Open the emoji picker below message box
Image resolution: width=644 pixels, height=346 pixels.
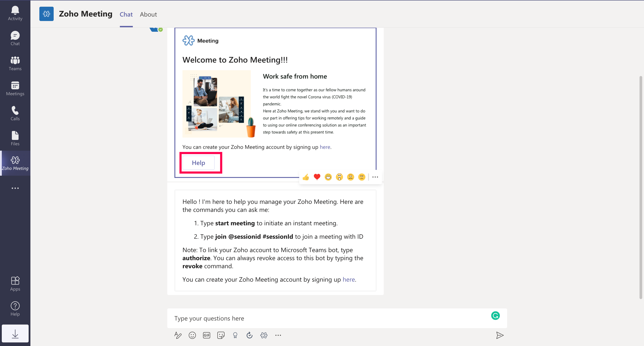(192, 335)
